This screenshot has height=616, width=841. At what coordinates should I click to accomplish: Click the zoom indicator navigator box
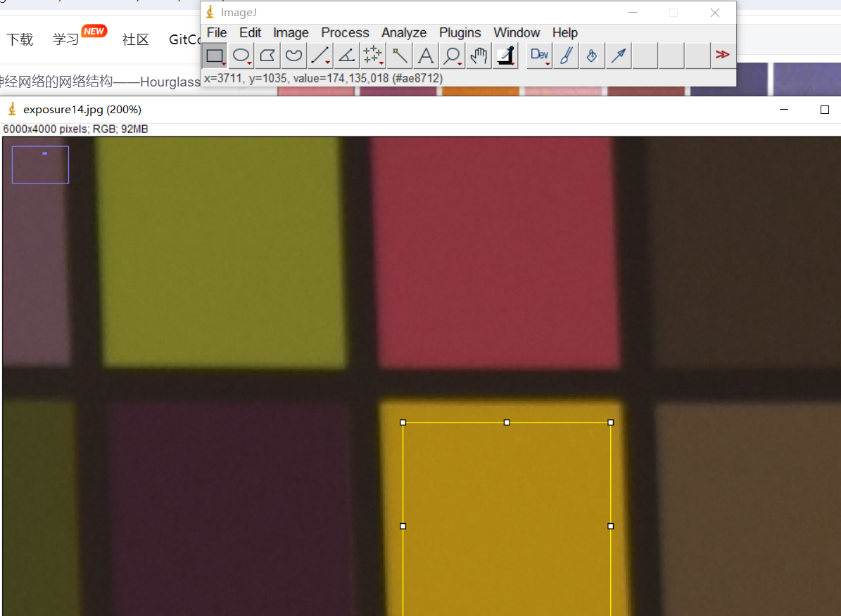click(40, 165)
